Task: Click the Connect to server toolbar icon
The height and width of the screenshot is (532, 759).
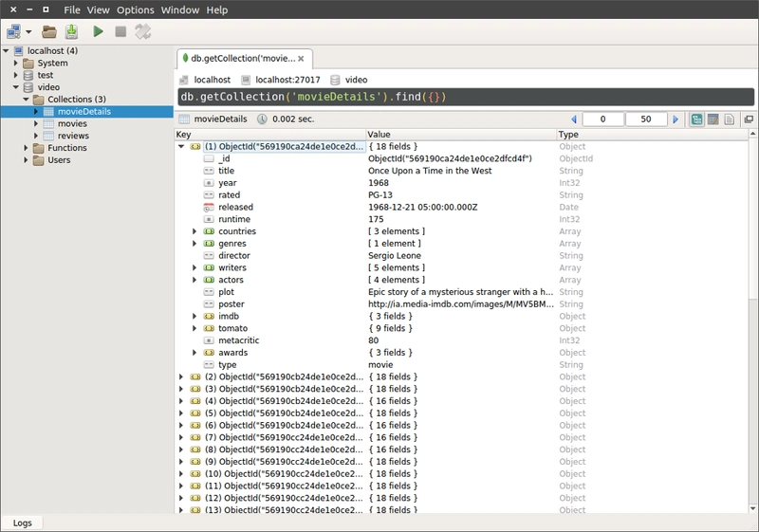Action: [13, 32]
